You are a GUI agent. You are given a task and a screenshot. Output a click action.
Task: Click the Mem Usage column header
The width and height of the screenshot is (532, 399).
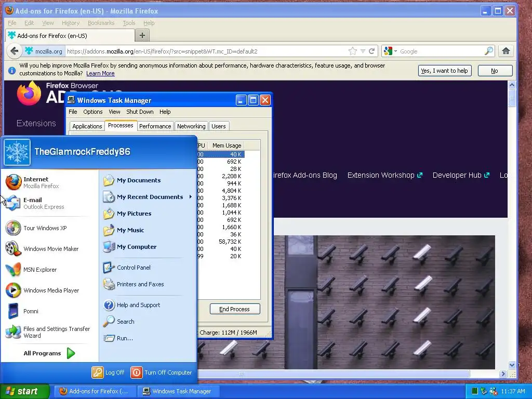[x=227, y=145]
